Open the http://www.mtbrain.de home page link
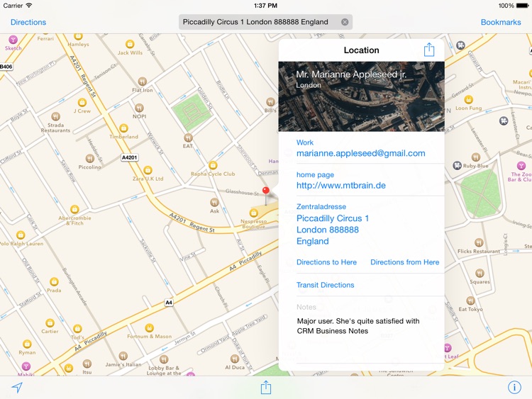This screenshot has width=532, height=399. [341, 186]
